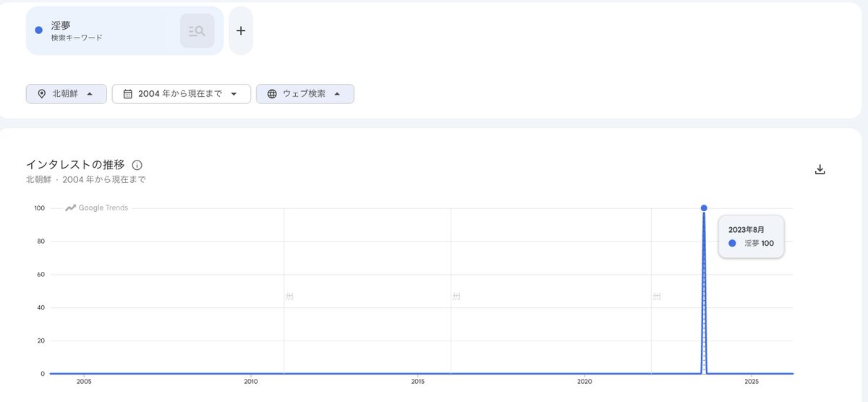Click the 淫夢 100 value in the tooltip
The height and width of the screenshot is (402, 868).
tap(759, 244)
